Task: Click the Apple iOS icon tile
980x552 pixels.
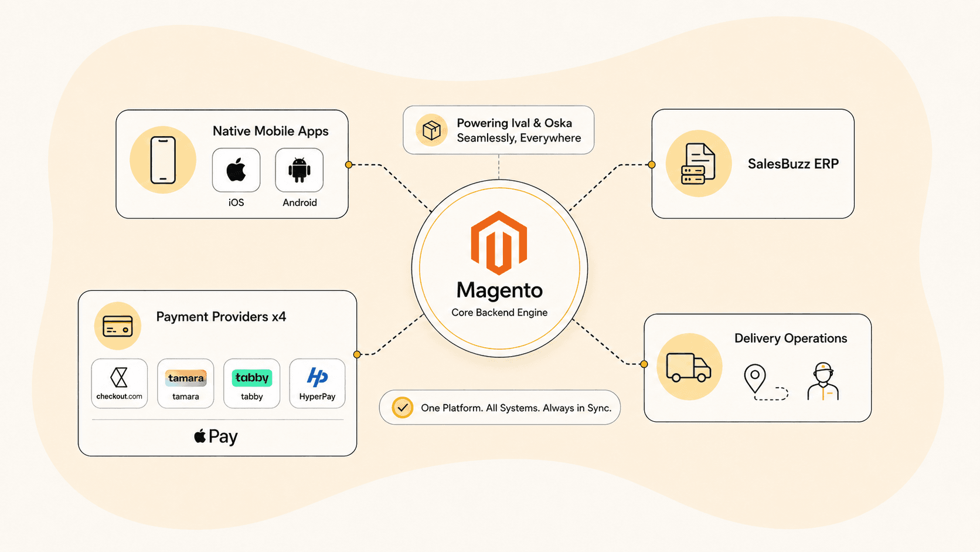Action: tap(236, 170)
